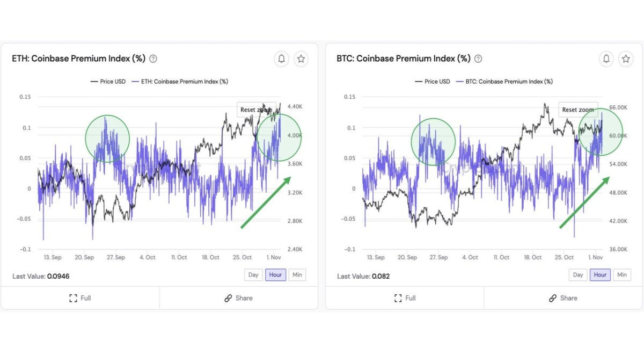
Task: Open the ETH chart in Full view
Action: click(80, 298)
